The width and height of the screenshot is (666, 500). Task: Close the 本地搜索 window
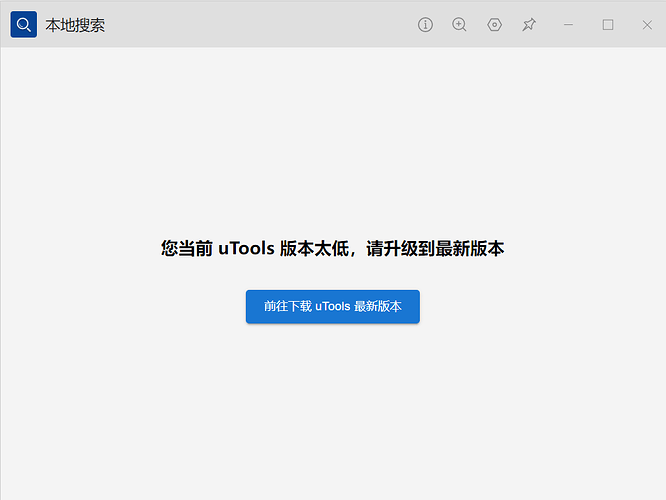click(x=647, y=25)
